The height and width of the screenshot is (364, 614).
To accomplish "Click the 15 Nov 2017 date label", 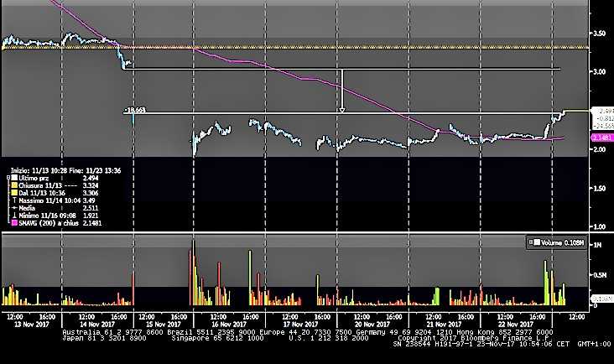I will point(164,325).
